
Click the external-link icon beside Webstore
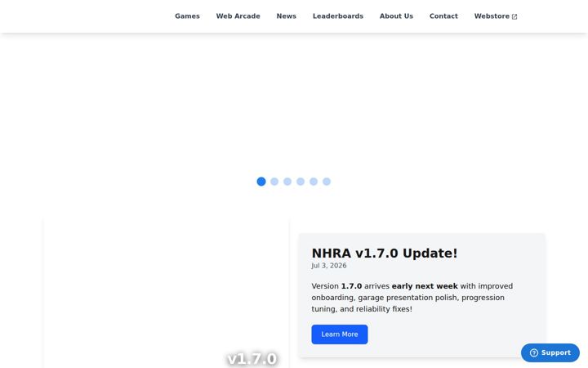coord(514,16)
